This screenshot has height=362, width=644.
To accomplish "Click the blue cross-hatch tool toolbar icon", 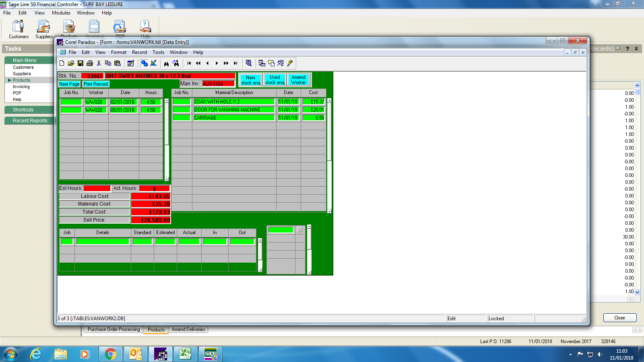I will (281, 63).
